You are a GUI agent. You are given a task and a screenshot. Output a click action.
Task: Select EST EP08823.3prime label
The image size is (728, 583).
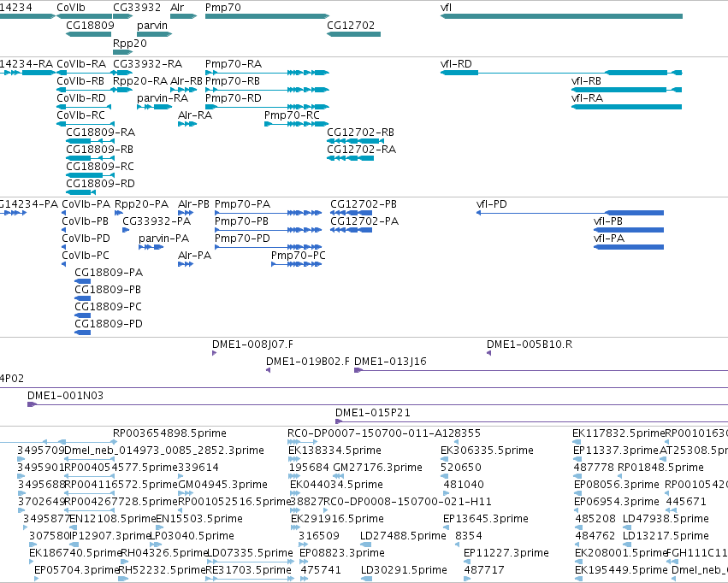[341, 553]
